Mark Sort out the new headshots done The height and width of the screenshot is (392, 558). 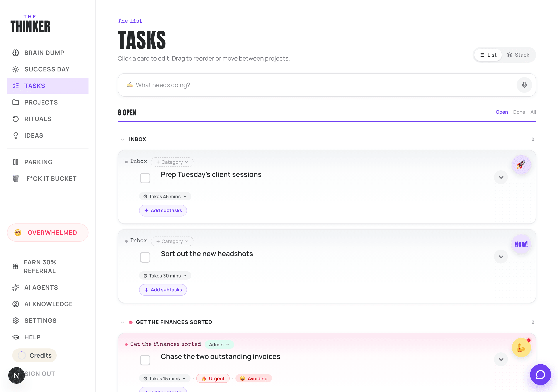pyautogui.click(x=145, y=257)
